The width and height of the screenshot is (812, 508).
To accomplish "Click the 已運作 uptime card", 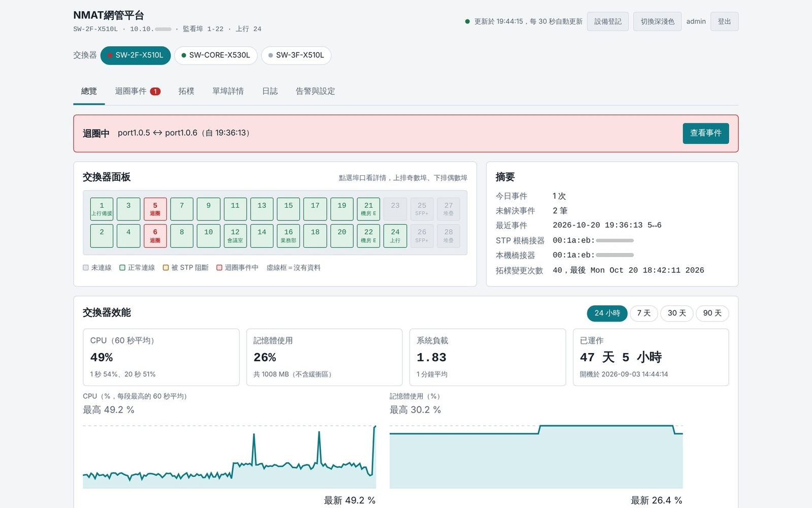I will (x=651, y=357).
